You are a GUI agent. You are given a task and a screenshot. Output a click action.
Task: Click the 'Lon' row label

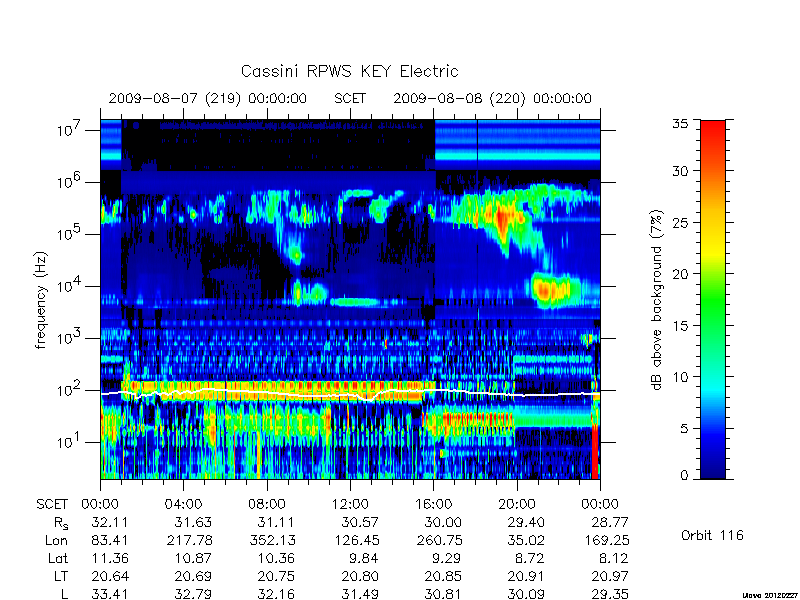pyautogui.click(x=57, y=540)
